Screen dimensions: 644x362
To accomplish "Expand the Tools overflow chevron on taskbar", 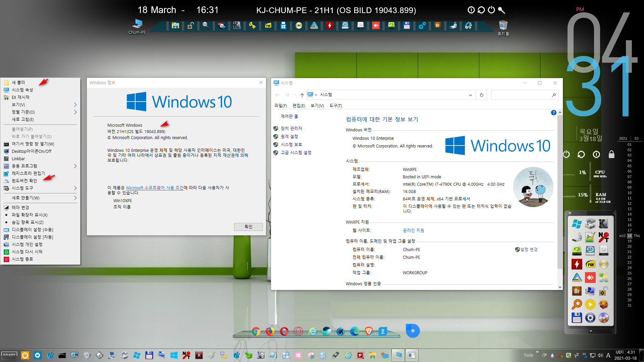I will coord(537,352).
